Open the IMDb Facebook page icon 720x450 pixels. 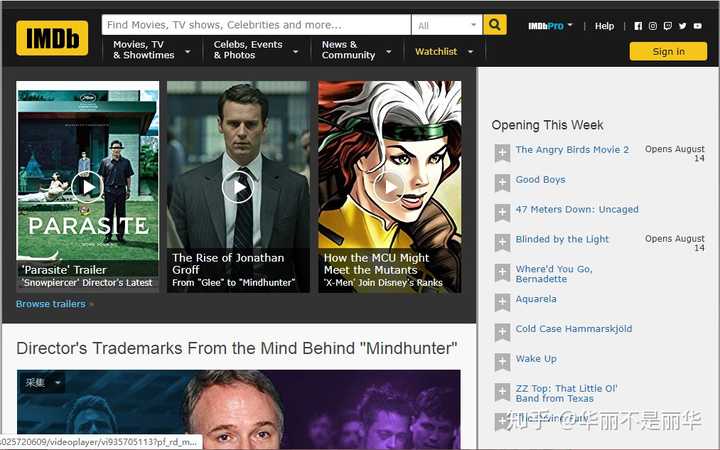click(x=638, y=26)
